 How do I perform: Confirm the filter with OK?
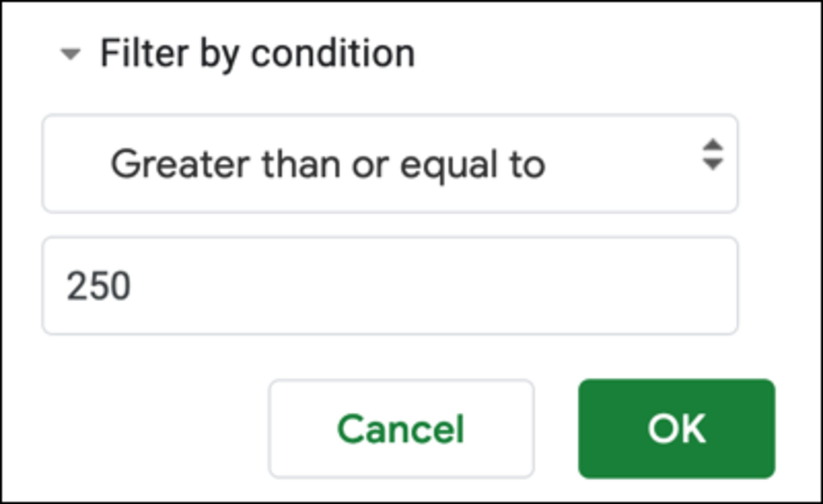(676, 429)
